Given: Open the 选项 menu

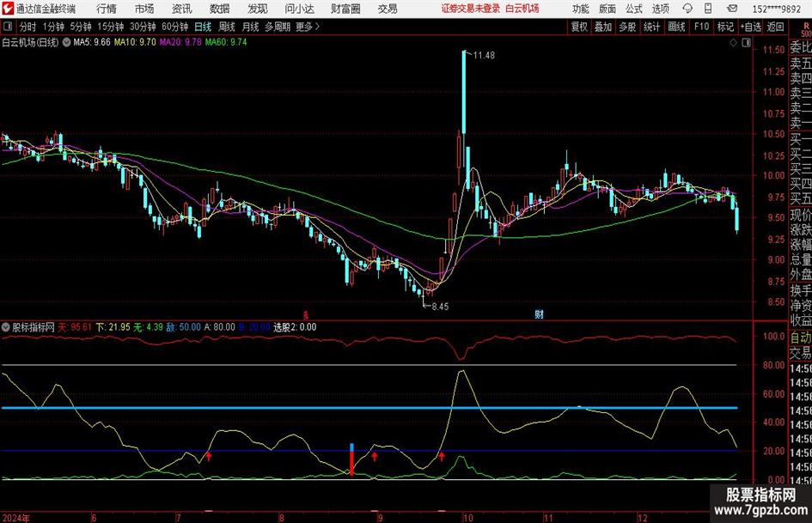Looking at the screenshot, I should [660, 9].
